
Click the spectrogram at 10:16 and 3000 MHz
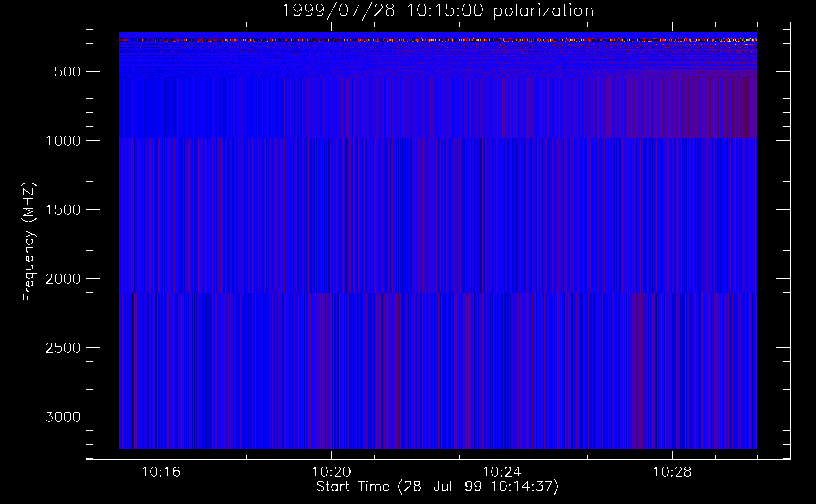click(161, 417)
